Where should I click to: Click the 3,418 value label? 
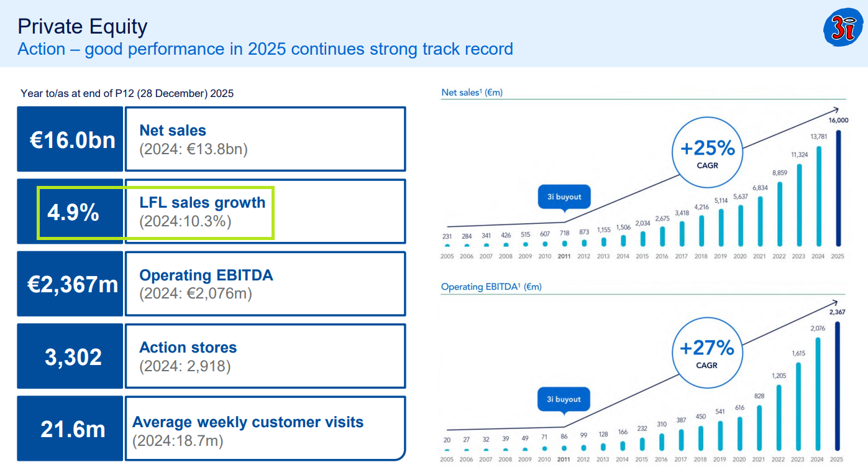click(x=683, y=213)
